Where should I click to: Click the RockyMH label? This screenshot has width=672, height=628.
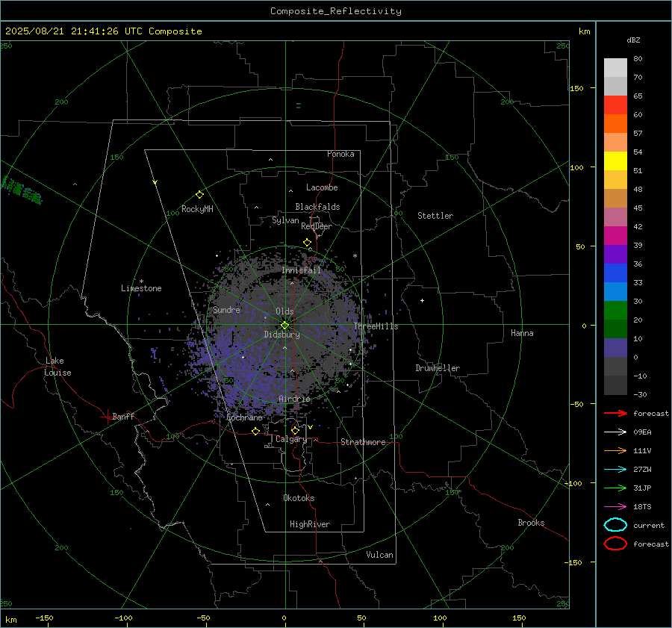click(x=197, y=209)
